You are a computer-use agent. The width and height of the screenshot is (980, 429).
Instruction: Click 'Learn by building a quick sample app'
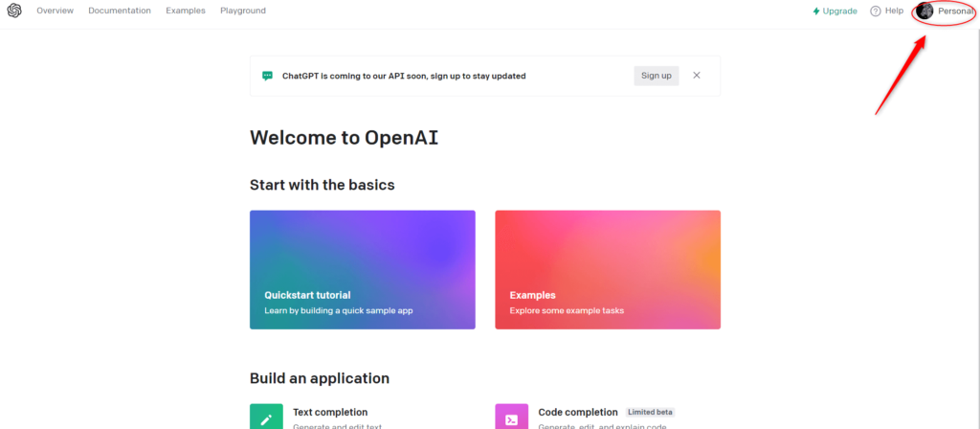click(339, 310)
